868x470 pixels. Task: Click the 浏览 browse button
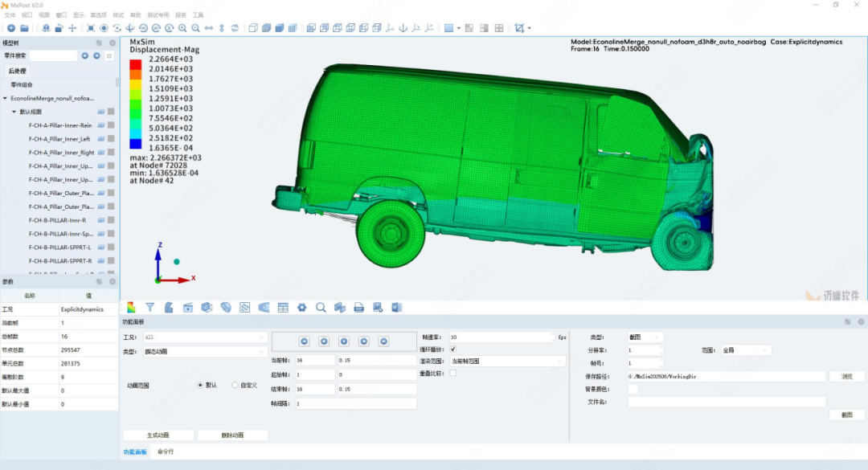[x=846, y=376]
